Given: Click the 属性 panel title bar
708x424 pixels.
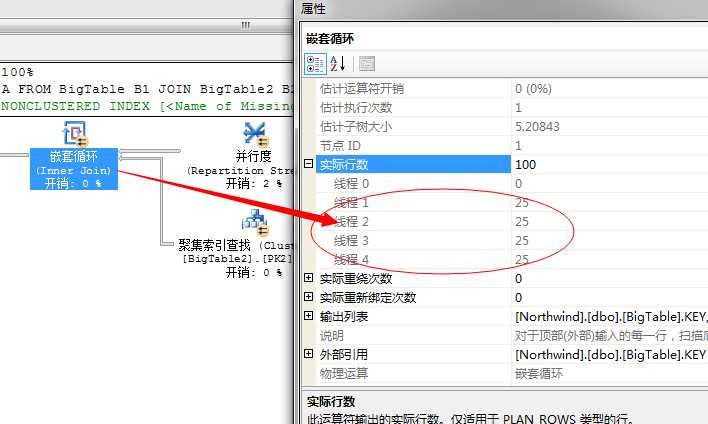Looking at the screenshot, I should (501, 9).
